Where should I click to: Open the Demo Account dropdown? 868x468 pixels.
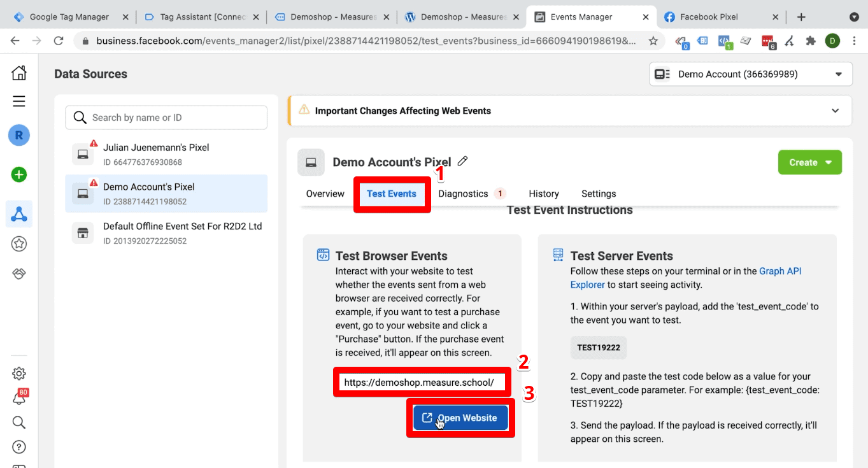tap(750, 74)
